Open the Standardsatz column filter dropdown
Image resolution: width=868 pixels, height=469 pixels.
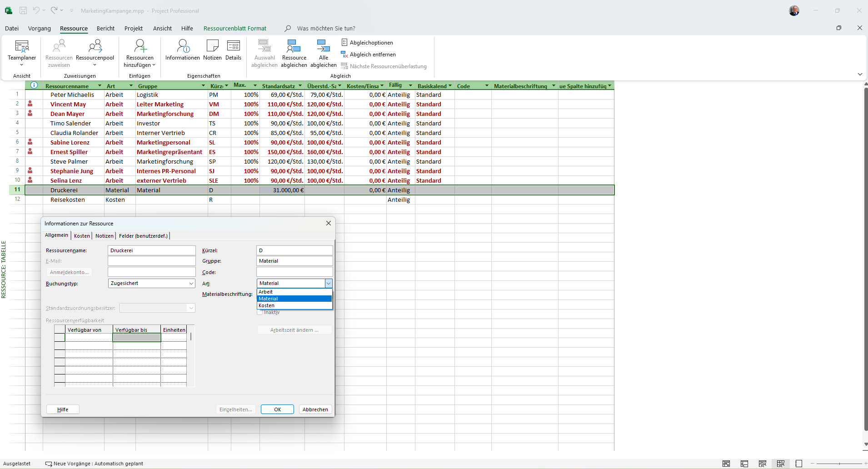click(300, 86)
